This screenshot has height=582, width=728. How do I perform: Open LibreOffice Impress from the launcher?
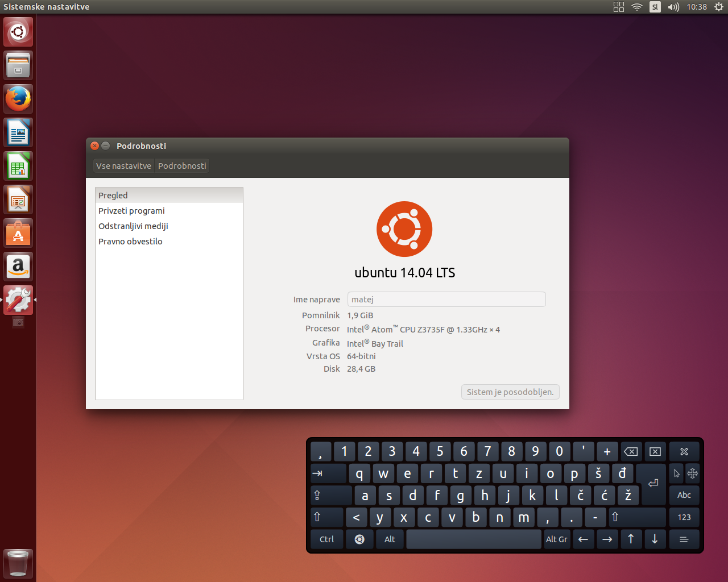coord(18,199)
